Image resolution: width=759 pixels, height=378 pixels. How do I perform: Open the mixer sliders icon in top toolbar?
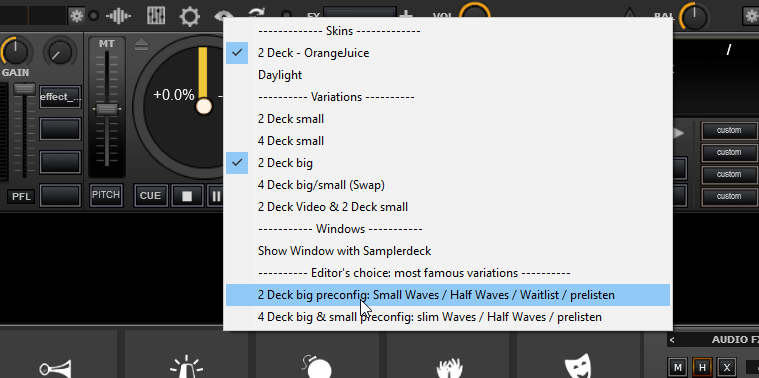(155, 16)
